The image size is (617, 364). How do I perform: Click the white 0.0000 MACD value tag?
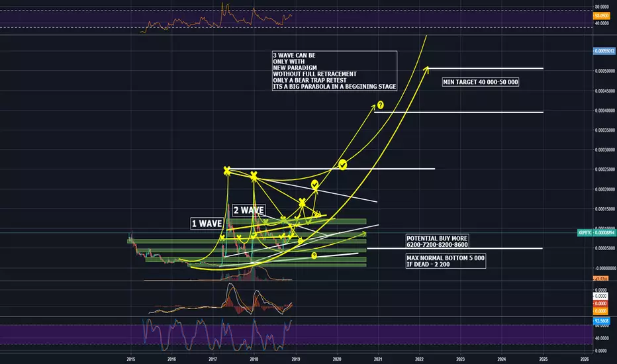click(600, 296)
